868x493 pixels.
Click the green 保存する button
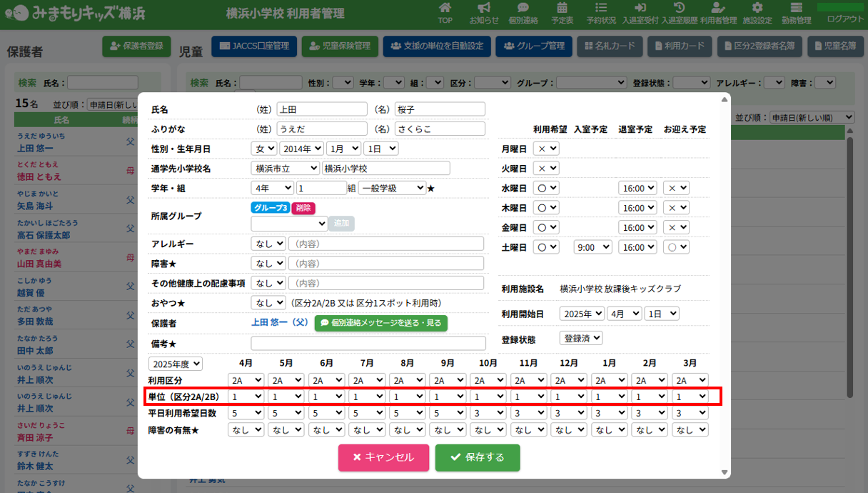coord(478,457)
